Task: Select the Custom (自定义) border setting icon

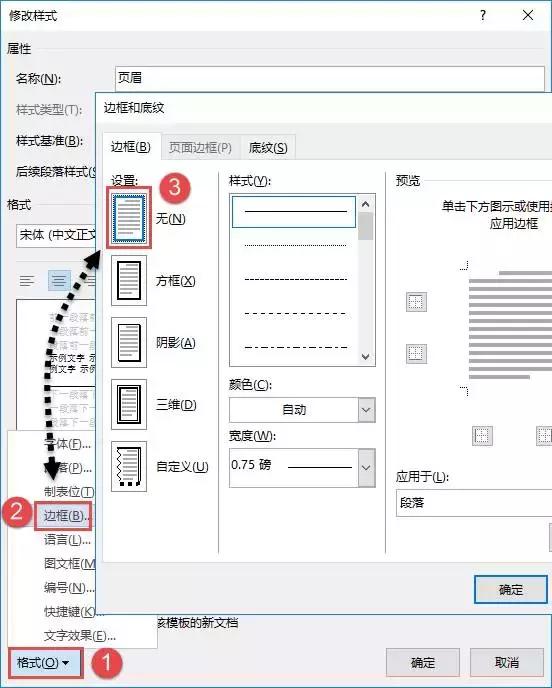Action: (x=129, y=466)
